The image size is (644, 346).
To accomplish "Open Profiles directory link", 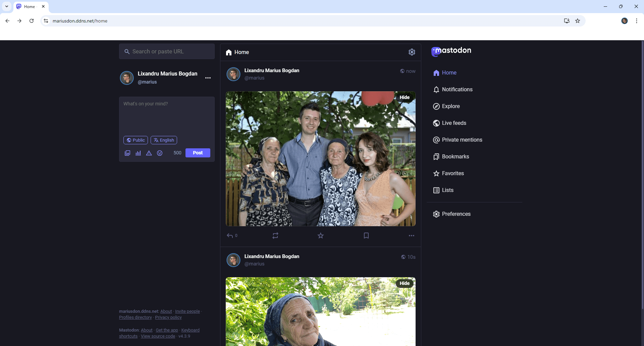I will (x=136, y=317).
